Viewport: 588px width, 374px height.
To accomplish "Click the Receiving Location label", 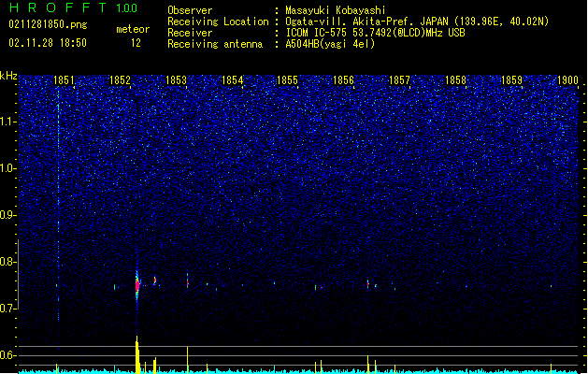I will 218,22.
